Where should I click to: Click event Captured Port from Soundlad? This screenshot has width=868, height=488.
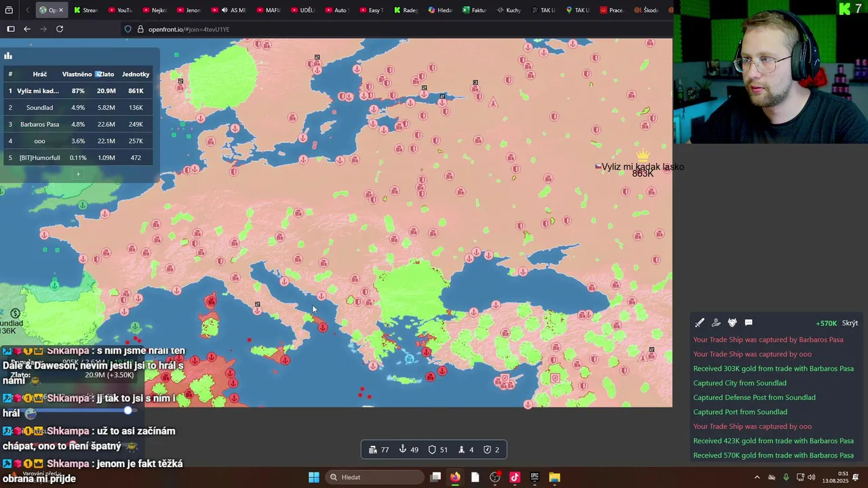click(x=740, y=412)
